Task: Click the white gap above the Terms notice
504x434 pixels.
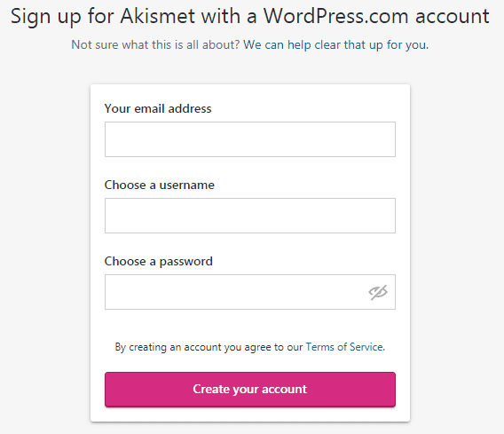Action: click(250, 326)
